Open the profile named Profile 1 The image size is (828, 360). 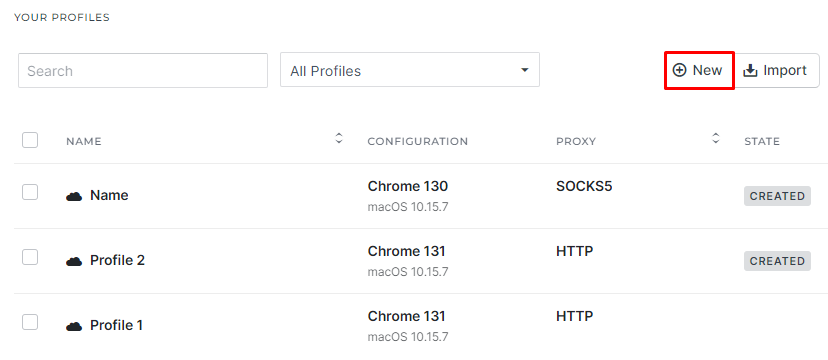point(117,326)
